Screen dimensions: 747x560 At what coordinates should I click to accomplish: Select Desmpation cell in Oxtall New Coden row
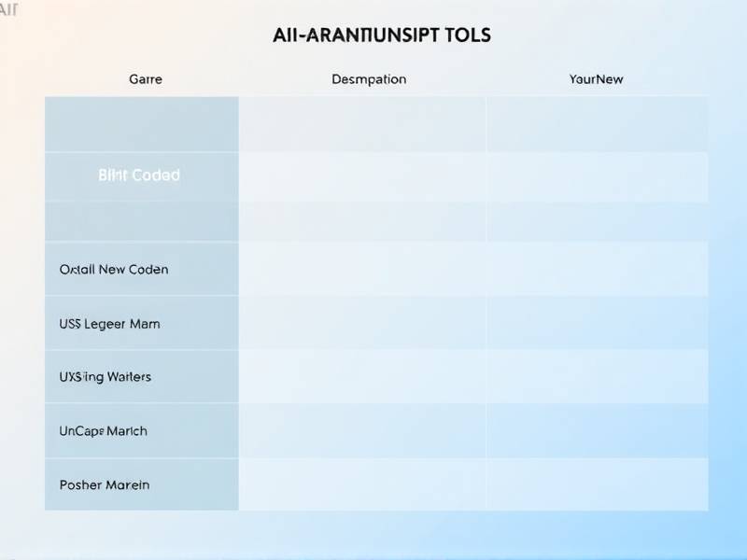pos(362,270)
